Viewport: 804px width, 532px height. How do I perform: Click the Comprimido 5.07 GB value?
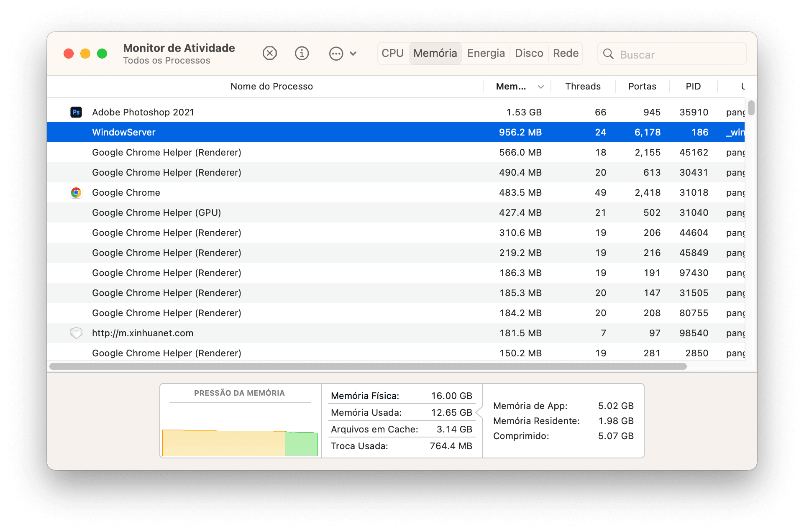[616, 436]
